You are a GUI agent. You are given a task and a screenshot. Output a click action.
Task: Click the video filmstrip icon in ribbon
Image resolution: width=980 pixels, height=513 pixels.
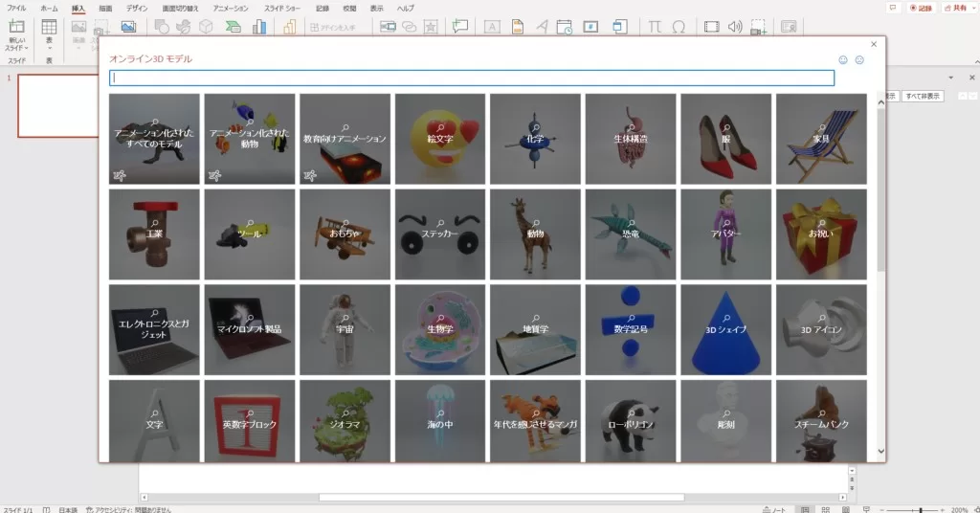[711, 27]
